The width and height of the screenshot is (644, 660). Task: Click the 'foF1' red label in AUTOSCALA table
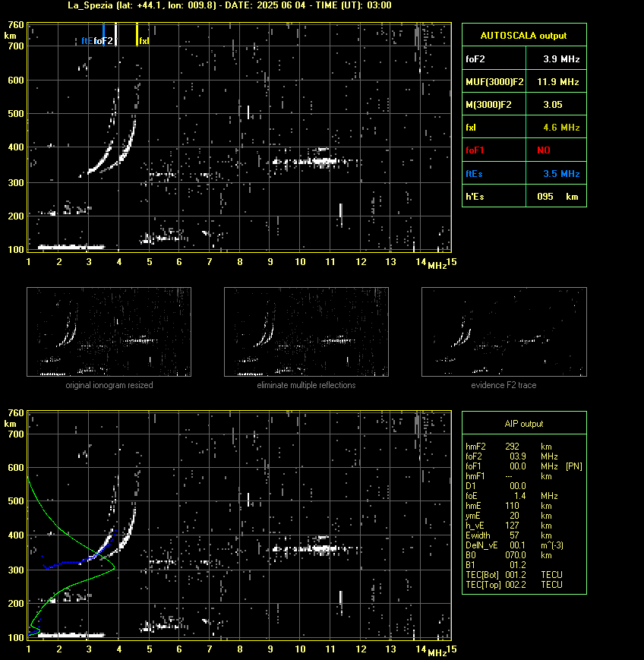pos(475,150)
